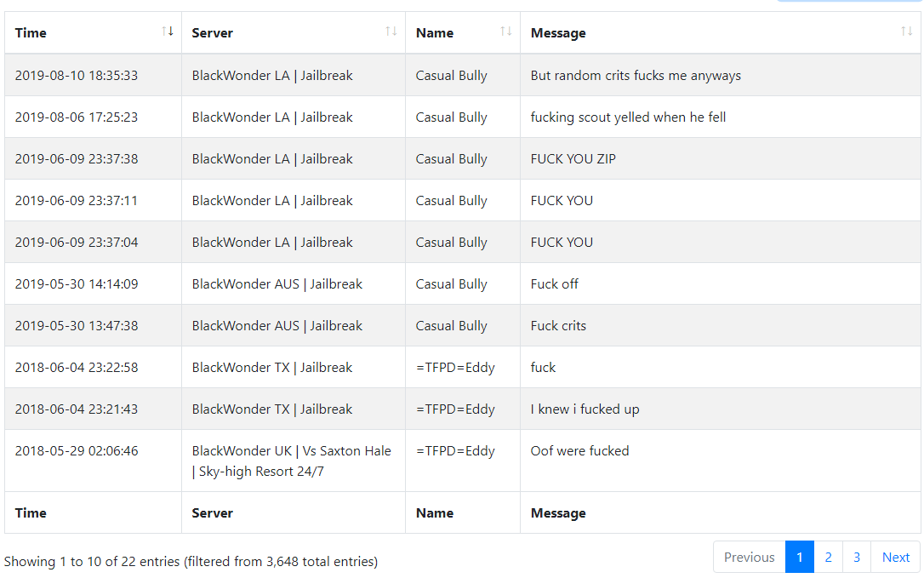Click the footer Name column label
This screenshot has width=924, height=578.
point(434,513)
